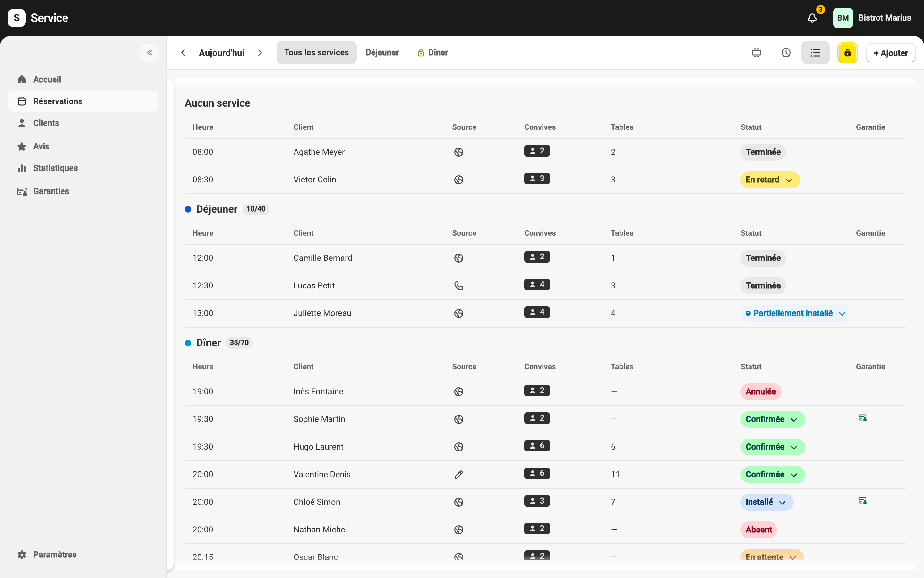Open the notifications bell

tap(812, 18)
